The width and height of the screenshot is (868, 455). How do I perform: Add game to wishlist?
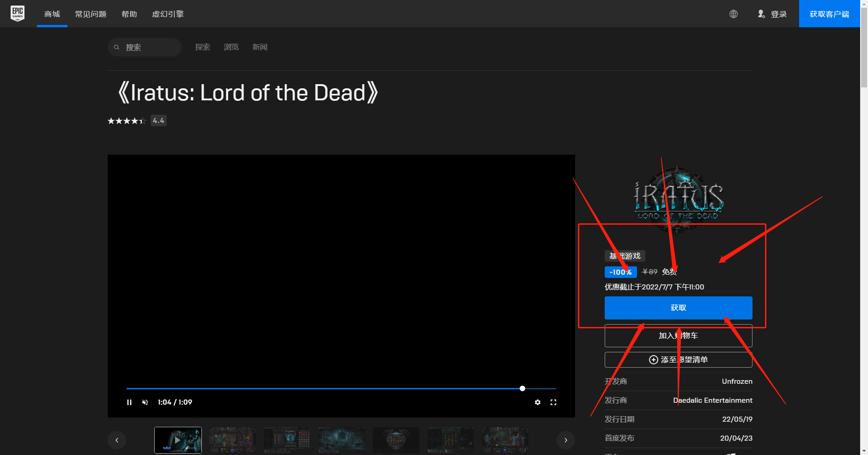[x=678, y=360]
